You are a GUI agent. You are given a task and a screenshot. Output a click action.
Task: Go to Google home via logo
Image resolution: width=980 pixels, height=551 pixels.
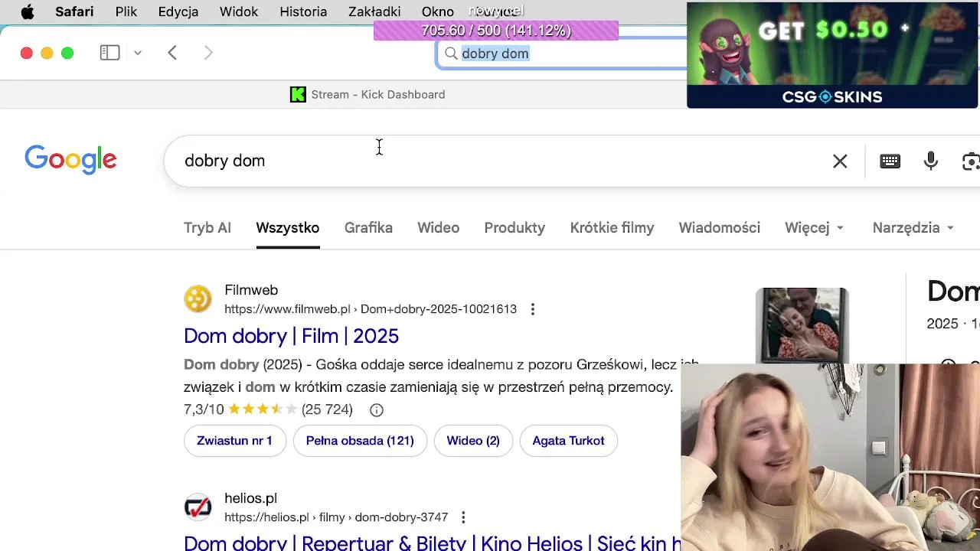(70, 160)
